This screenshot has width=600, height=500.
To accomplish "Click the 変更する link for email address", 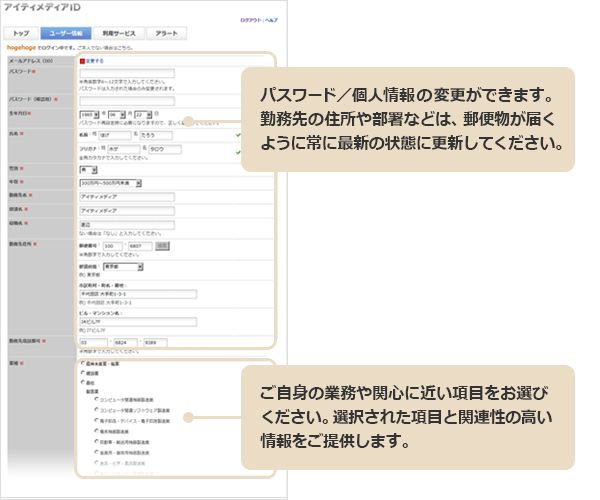I will pyautogui.click(x=95, y=61).
